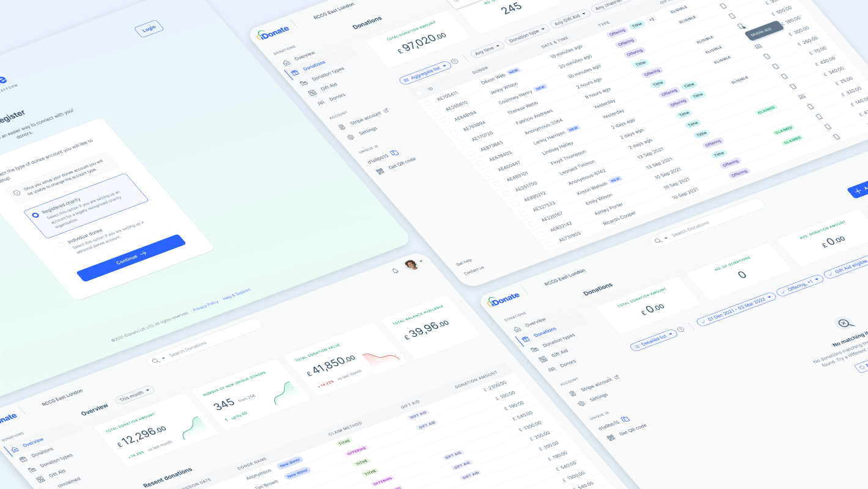The image size is (868, 489).
Task: Click the Settings gear icon in the £97,020 screen sidebar
Action: tap(350, 138)
